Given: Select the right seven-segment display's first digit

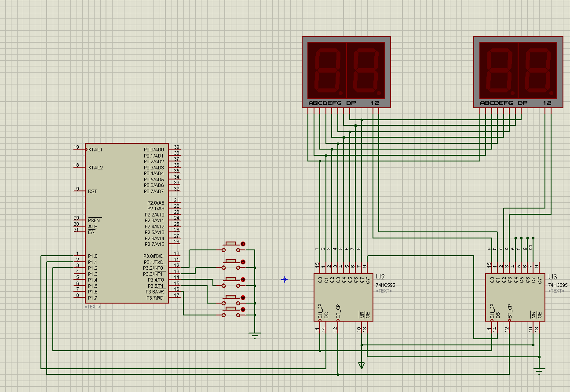Looking at the screenshot, I should (498, 70).
